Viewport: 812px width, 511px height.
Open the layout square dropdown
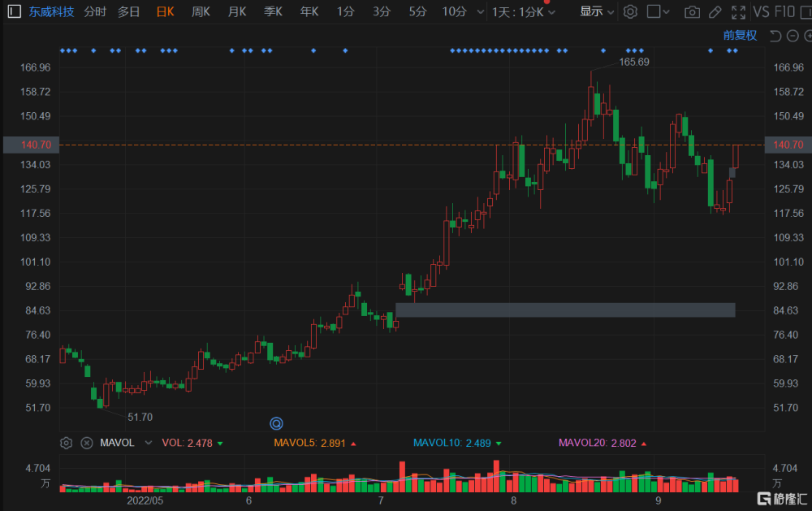point(659,12)
